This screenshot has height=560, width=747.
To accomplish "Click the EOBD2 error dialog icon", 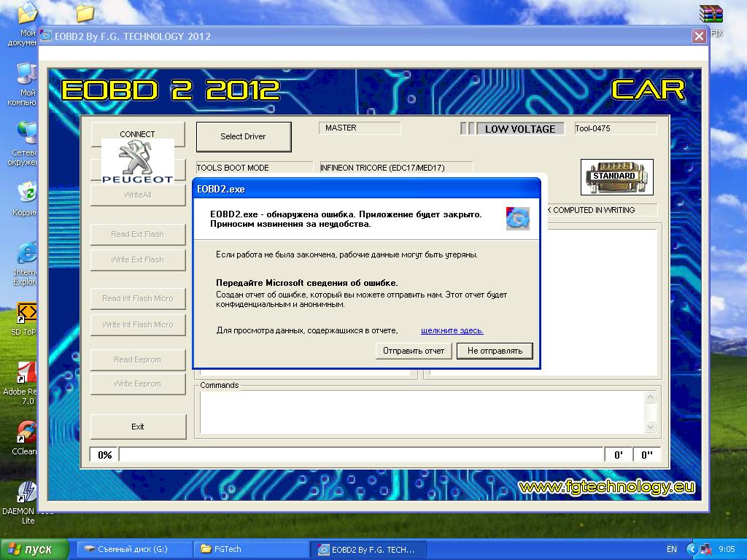I will tap(518, 219).
